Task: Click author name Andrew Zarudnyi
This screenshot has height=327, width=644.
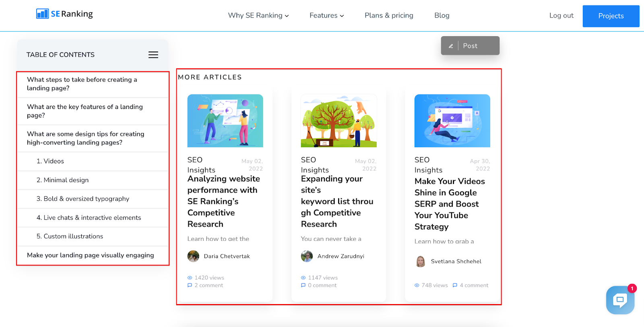Action: 341,256
